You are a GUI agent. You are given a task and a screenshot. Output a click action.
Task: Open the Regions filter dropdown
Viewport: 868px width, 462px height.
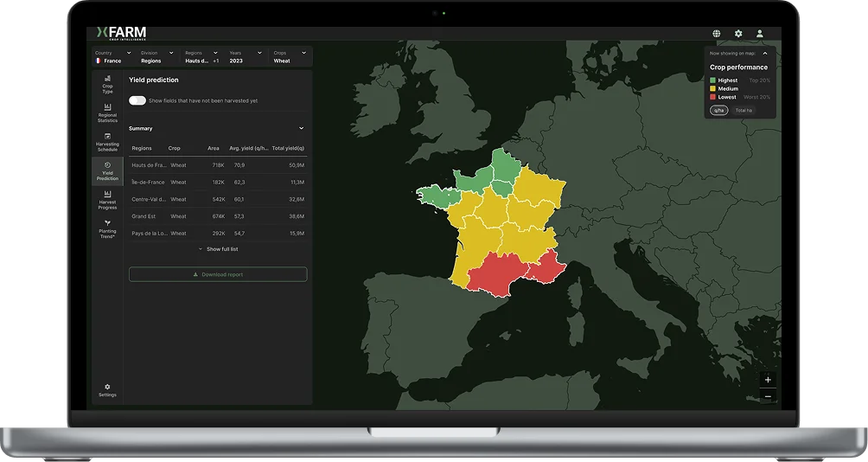click(201, 56)
